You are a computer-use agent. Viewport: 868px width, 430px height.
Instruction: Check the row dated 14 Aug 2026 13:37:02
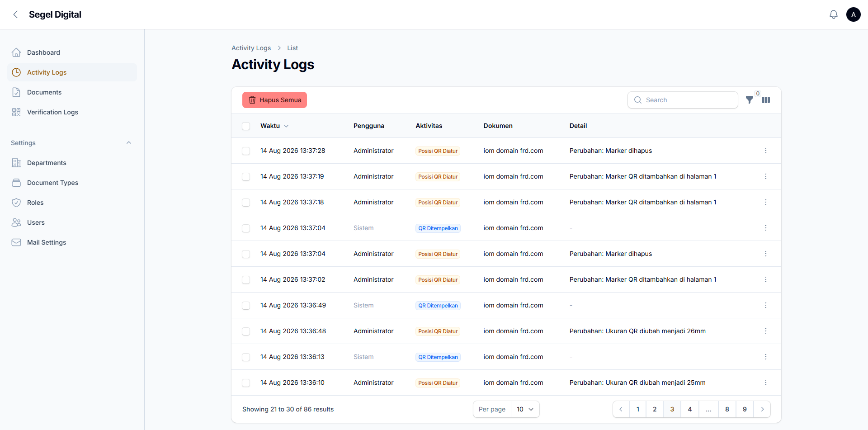pyautogui.click(x=246, y=280)
